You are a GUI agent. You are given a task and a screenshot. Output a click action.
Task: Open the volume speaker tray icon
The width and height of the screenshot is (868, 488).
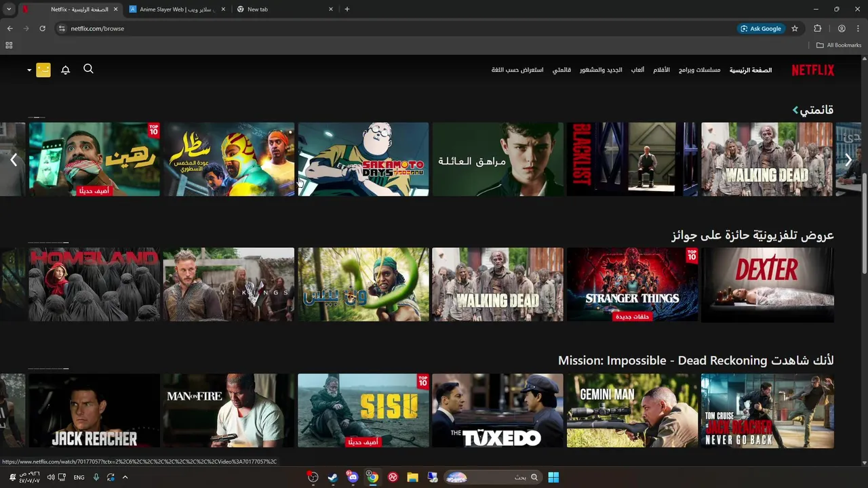pos(51,477)
